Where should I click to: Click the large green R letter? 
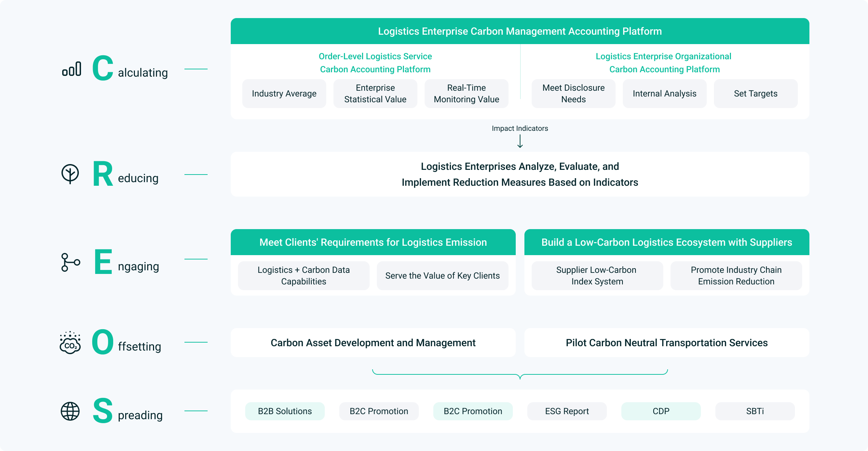[103, 174]
